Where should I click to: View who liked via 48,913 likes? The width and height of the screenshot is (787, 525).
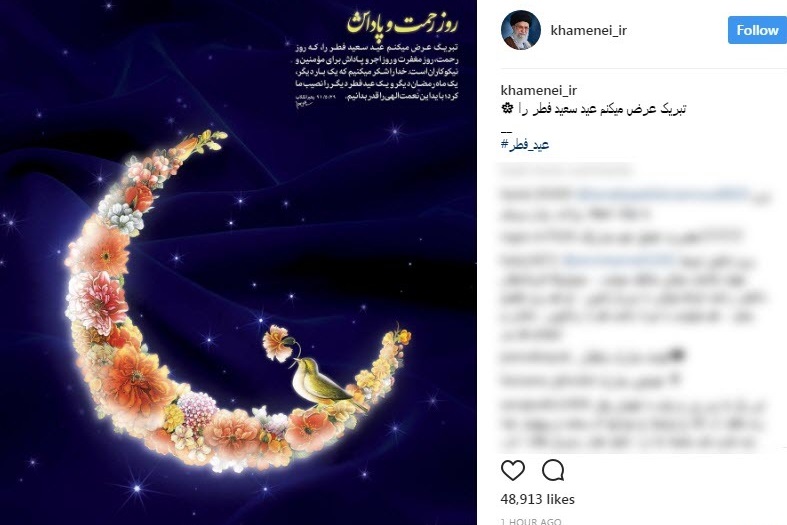click(538, 499)
